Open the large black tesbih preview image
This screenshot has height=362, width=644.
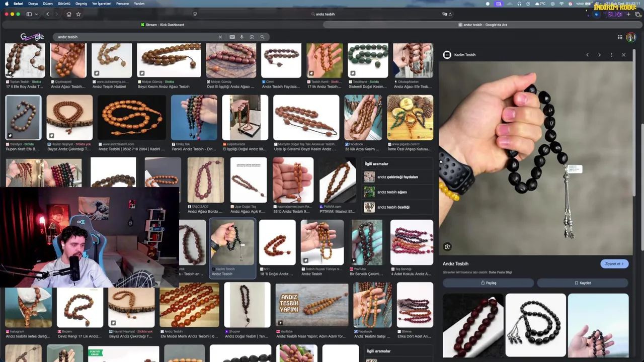(x=535, y=158)
